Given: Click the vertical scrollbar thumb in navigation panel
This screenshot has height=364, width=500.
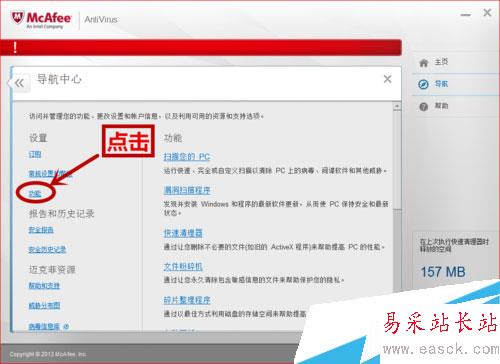Looking at the screenshot, I should point(397,160).
